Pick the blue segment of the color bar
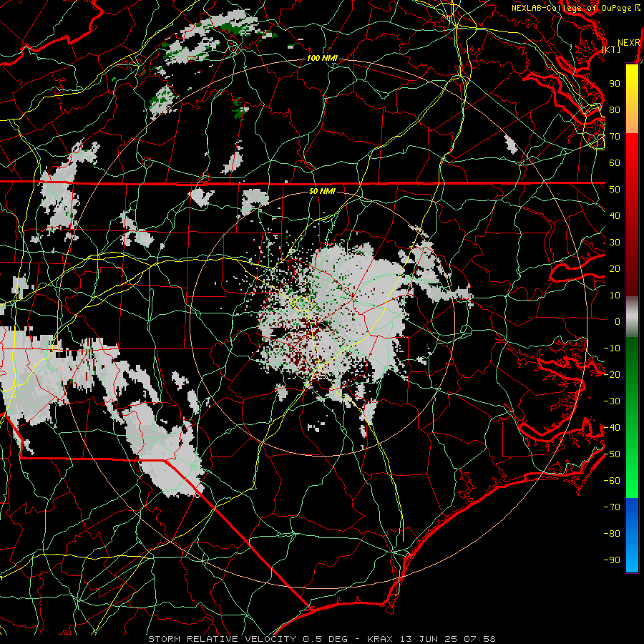644x644 pixels. click(632, 535)
